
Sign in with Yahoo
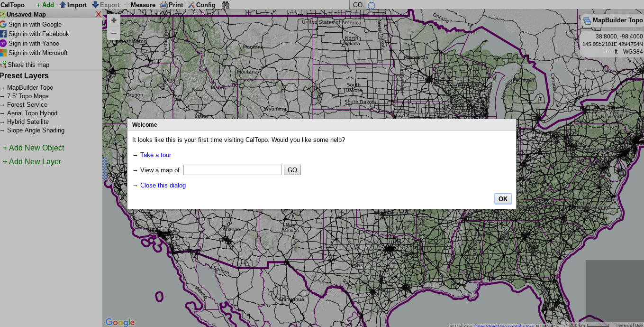coord(34,43)
